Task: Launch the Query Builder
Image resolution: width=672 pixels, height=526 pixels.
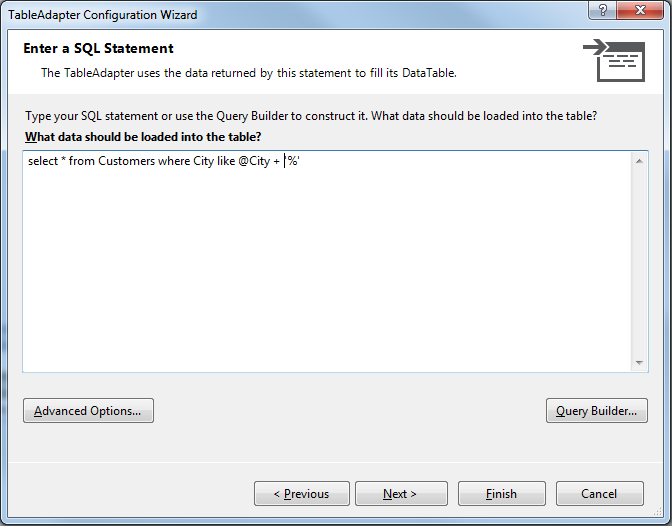Action: 597,411
